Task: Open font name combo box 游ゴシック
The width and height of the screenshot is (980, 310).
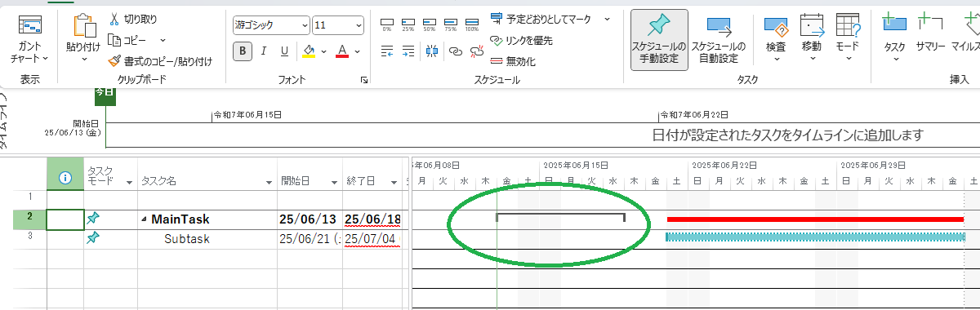Action: tap(271, 25)
